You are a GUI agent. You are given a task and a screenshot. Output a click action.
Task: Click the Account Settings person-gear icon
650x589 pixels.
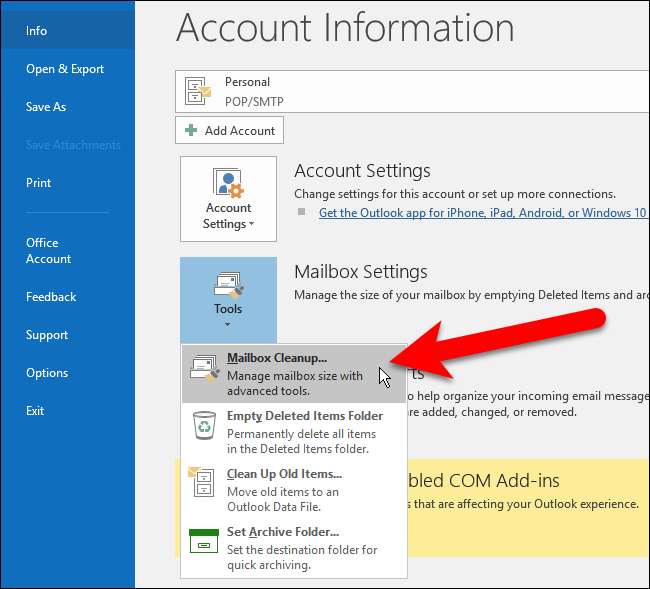point(228,184)
